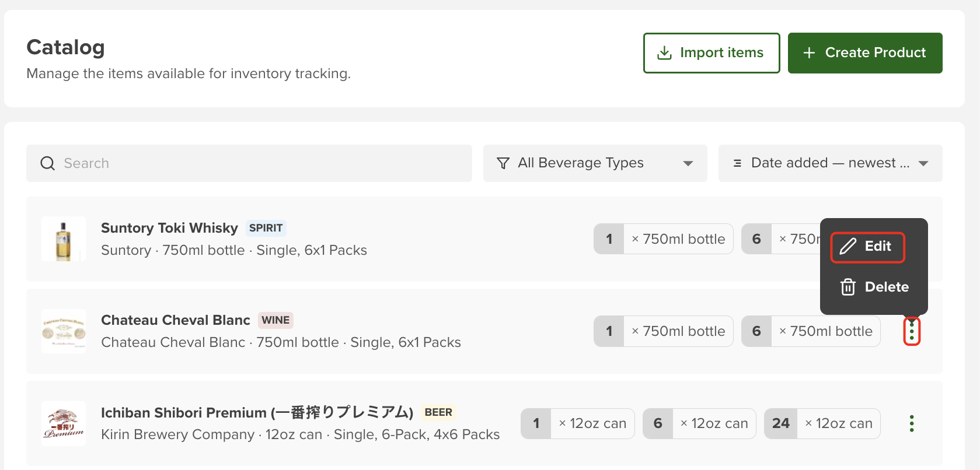Open the Chateau Cheval Blanc three-dot menu
This screenshot has width=980, height=470.
[x=912, y=331]
